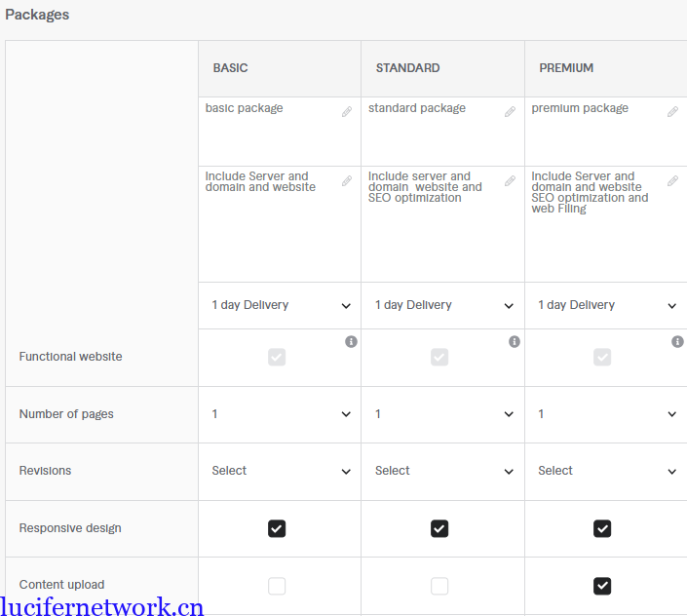The height and width of the screenshot is (616, 687).
Task: Open Premium Revisions Select dropdown
Action: coord(605,471)
